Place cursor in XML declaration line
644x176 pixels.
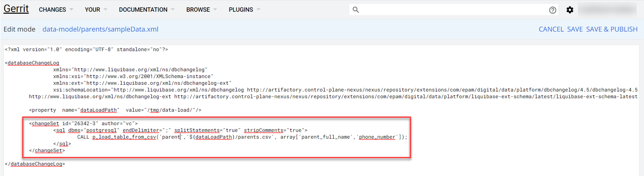(x=86, y=50)
